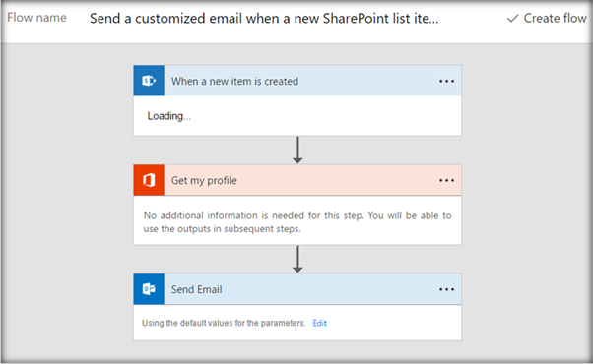
Task: Click the checkmark icon beside Create flow
Action: point(512,18)
